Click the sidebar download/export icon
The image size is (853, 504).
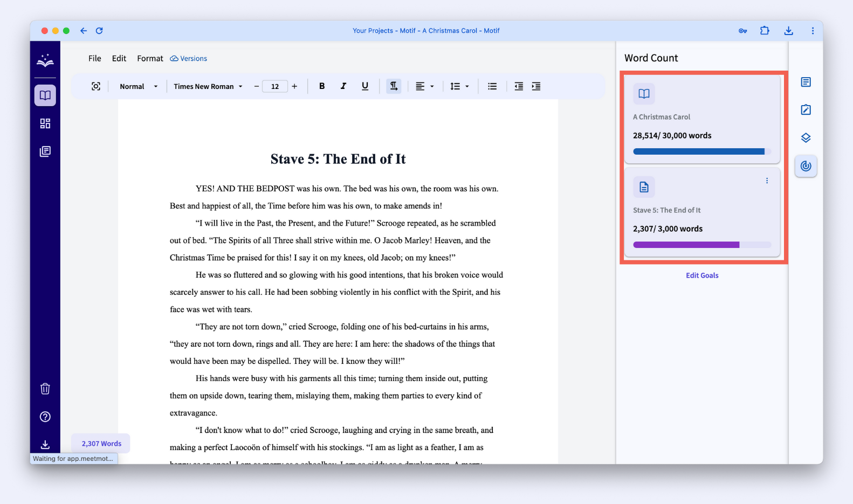[x=45, y=445]
